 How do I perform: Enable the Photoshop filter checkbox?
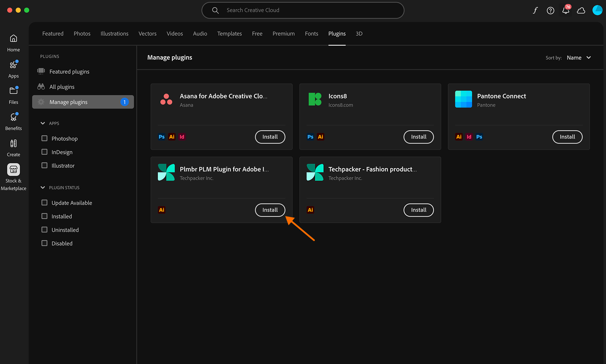tap(44, 138)
